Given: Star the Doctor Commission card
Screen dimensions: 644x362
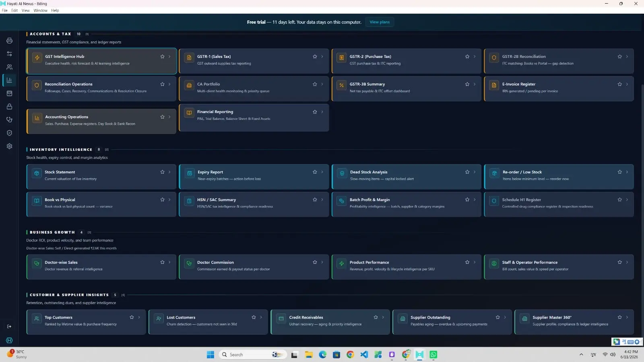Looking at the screenshot, I should click(315, 262).
